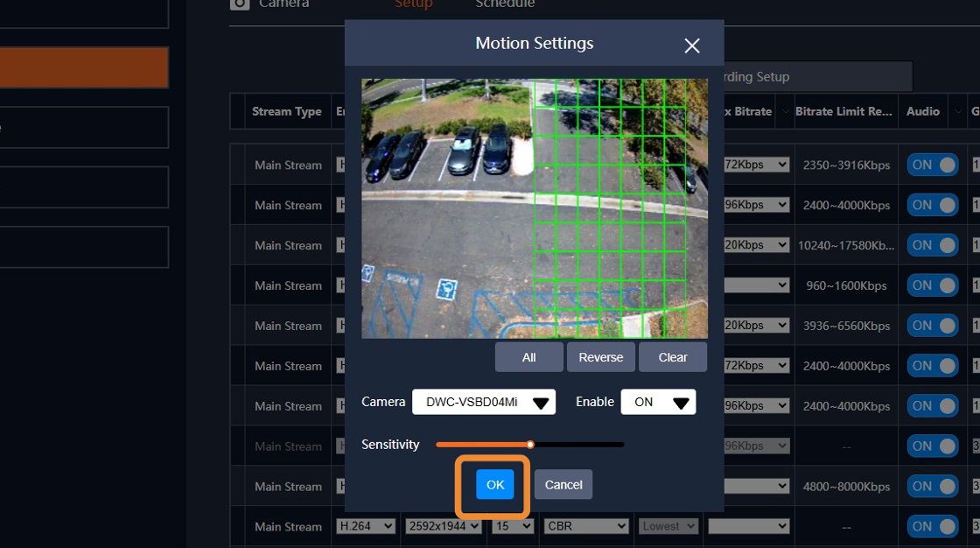980x548 pixels.
Task: Close the Motion Settings dialog with X
Action: (692, 45)
